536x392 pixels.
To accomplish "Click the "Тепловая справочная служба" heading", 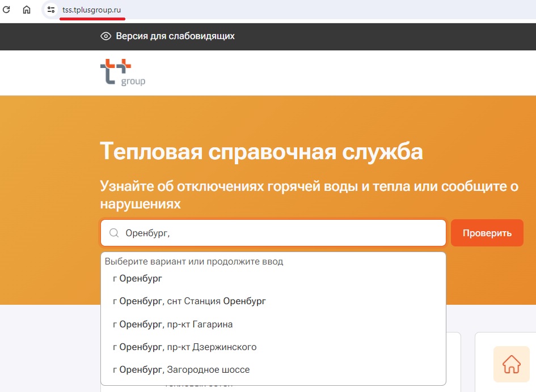I will click(x=261, y=152).
